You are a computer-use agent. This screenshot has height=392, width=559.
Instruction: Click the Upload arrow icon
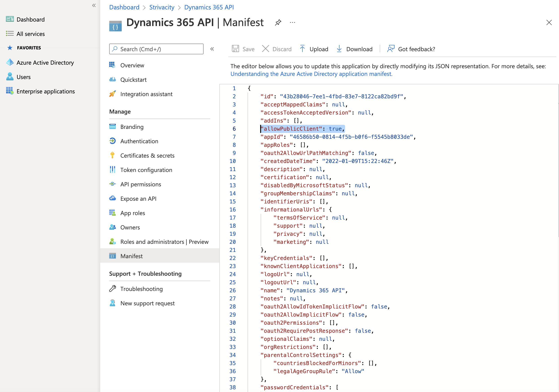pos(302,49)
